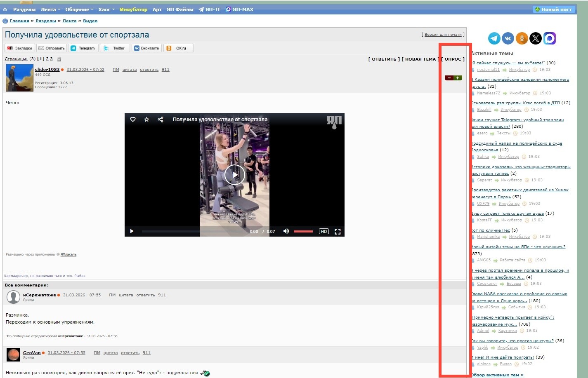Open the VK round social icon
This screenshot has width=588, height=378.
click(x=508, y=38)
